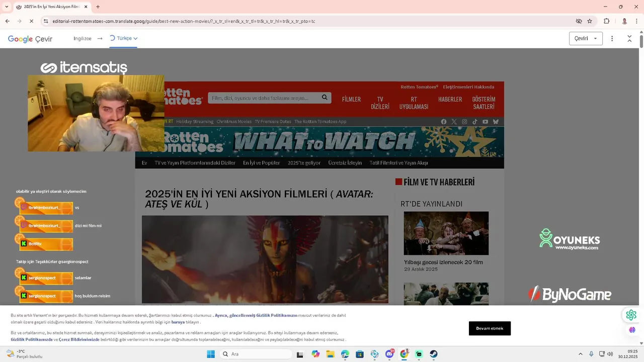Open 'Eleştirmenleri Hakkında' link

click(x=468, y=87)
